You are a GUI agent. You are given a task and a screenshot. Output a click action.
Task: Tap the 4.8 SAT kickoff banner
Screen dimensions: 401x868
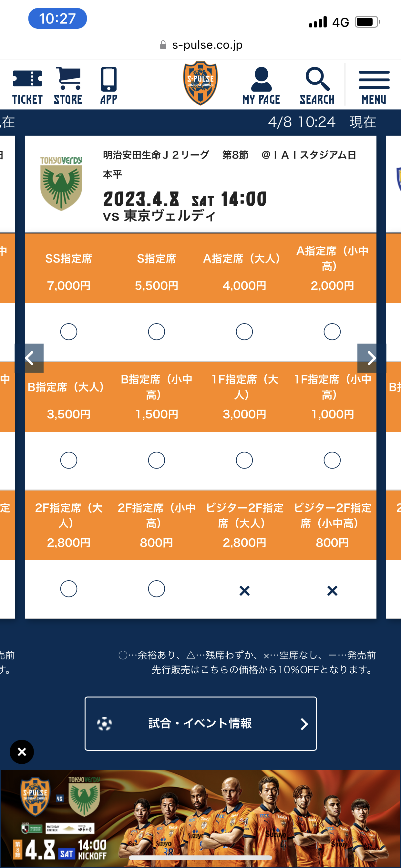coord(200,819)
